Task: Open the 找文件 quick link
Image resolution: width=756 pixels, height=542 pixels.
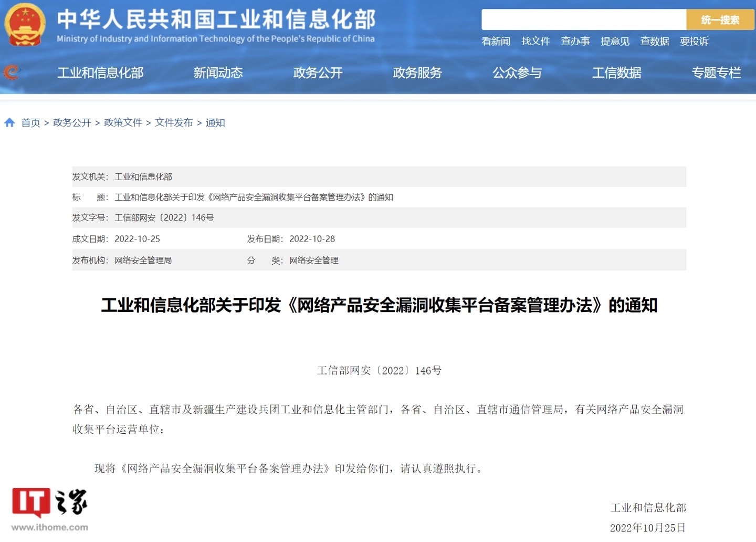Action: [535, 41]
